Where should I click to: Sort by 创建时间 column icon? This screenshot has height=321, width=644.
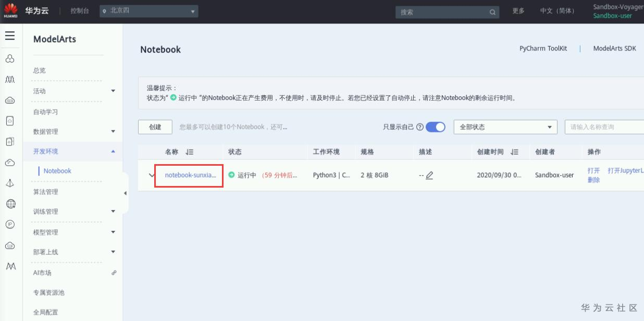[x=515, y=152]
